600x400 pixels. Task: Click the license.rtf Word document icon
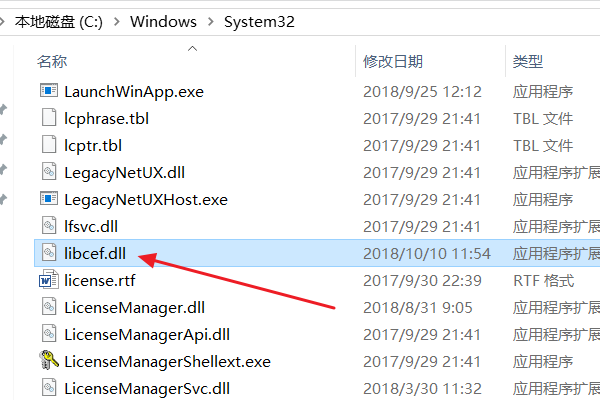pyautogui.click(x=49, y=280)
